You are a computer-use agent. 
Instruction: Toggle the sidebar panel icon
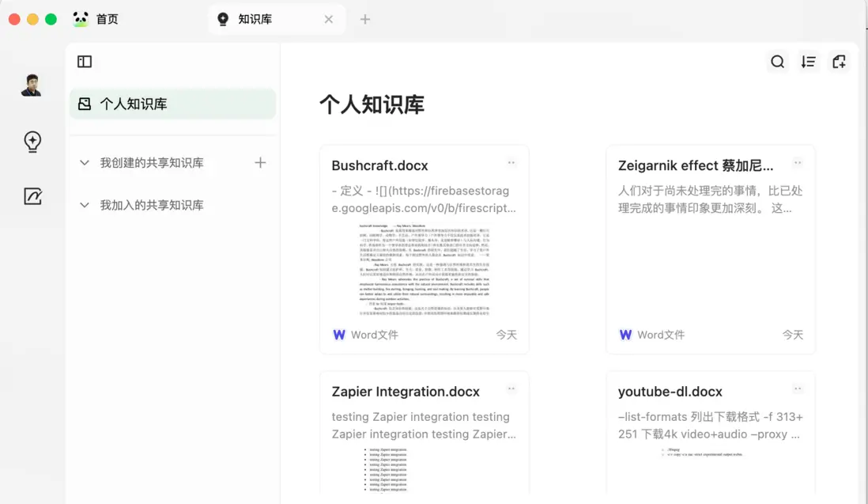point(84,62)
